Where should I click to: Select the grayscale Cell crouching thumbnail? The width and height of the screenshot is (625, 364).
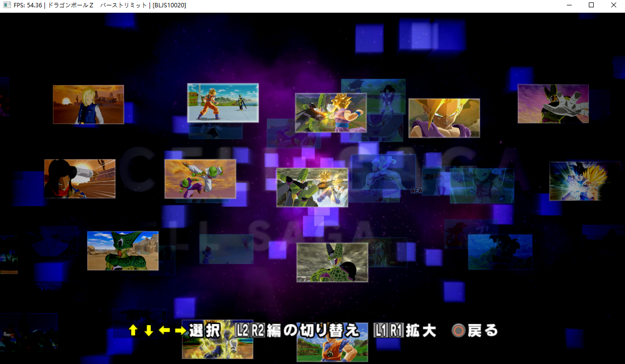(x=332, y=262)
